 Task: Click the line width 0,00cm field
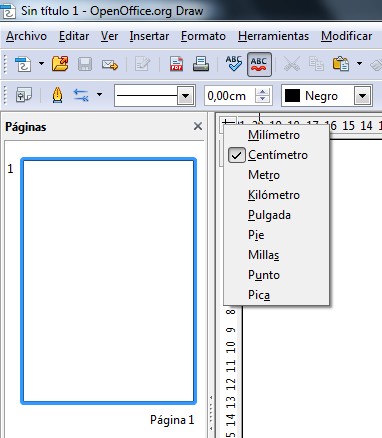(230, 96)
